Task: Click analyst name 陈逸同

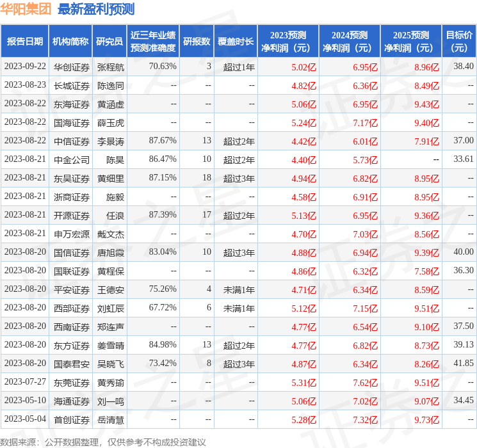Action: pyautogui.click(x=111, y=86)
